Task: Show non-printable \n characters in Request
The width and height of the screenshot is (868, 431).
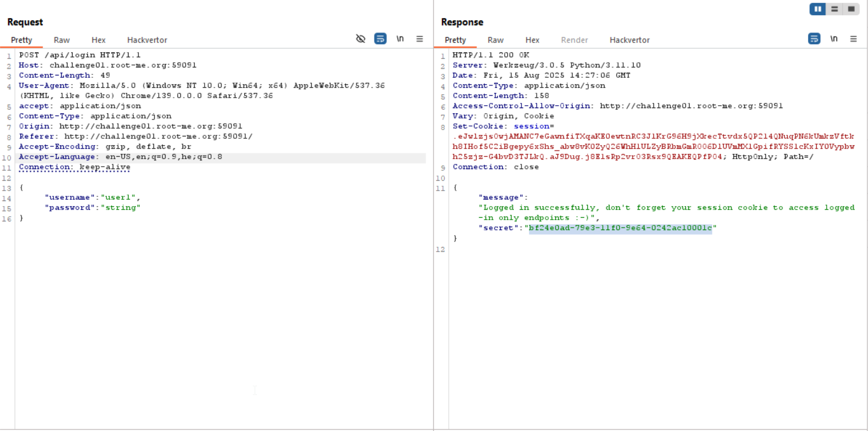Action: point(400,39)
